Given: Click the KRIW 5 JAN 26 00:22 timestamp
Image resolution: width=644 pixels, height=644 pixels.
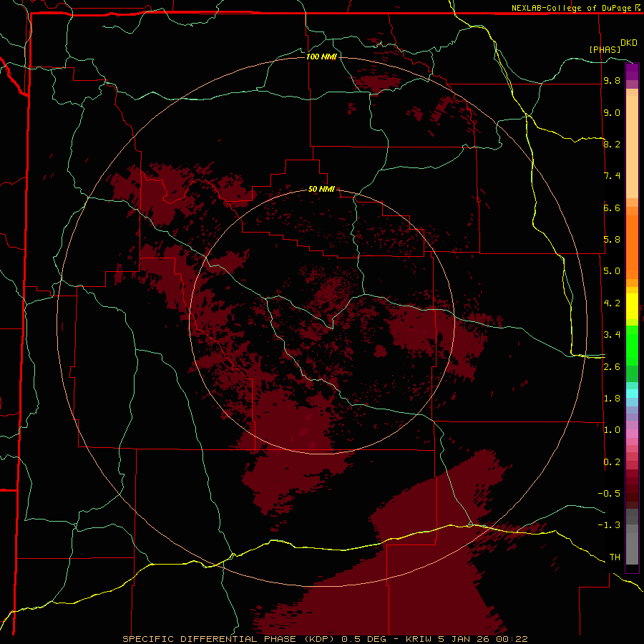Looking at the screenshot, I should [x=467, y=639].
